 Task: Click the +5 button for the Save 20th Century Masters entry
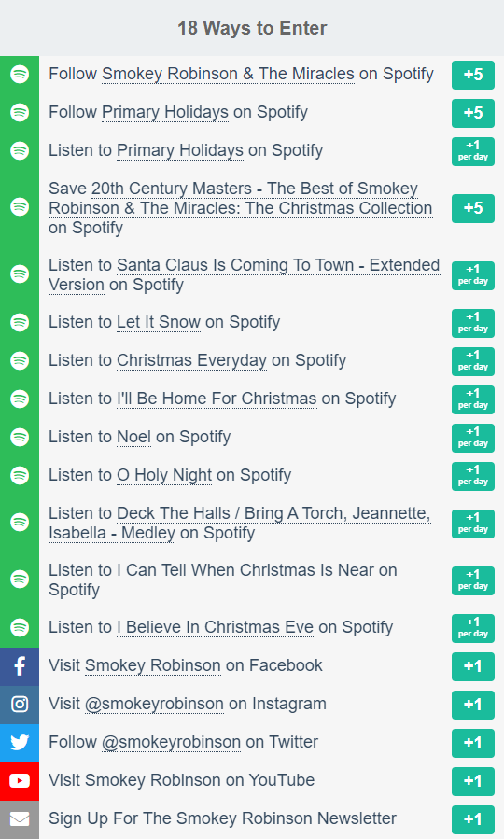[473, 208]
